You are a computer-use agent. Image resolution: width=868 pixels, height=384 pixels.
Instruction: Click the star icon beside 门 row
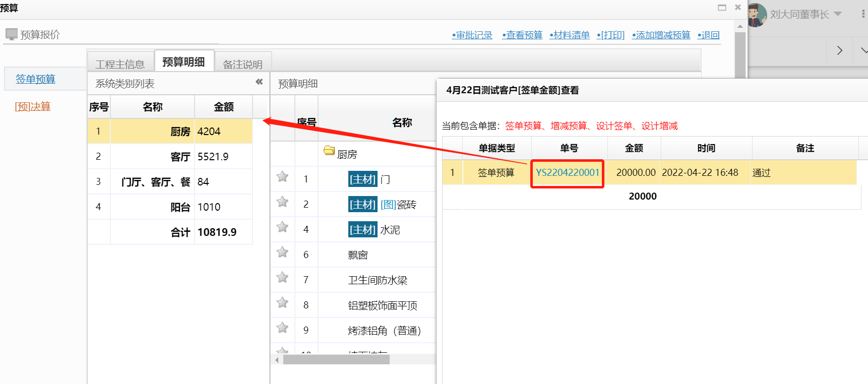282,177
